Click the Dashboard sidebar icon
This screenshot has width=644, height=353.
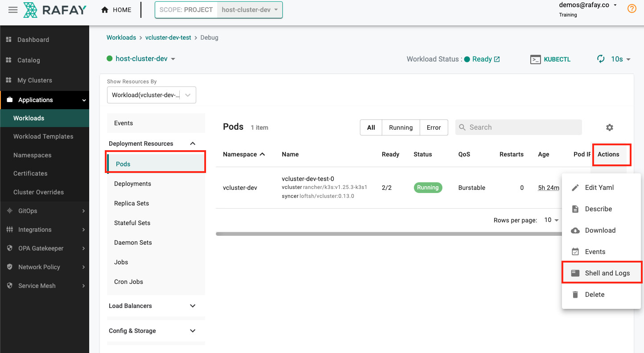[8, 40]
